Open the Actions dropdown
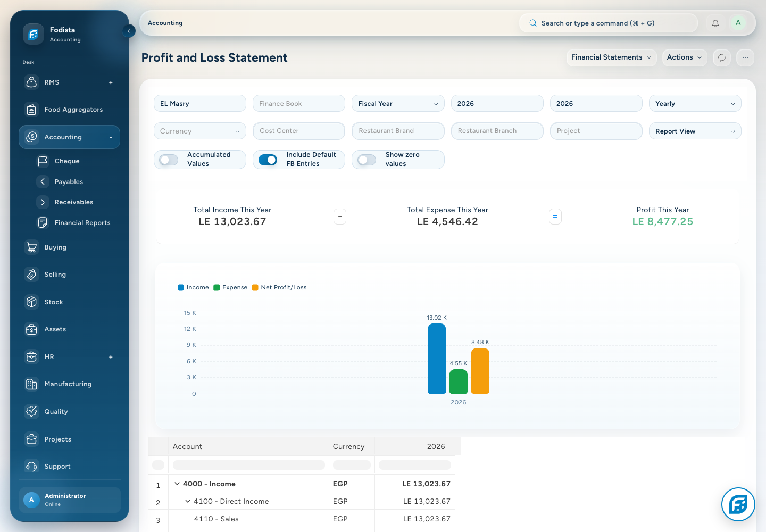This screenshot has height=532, width=766. point(685,57)
